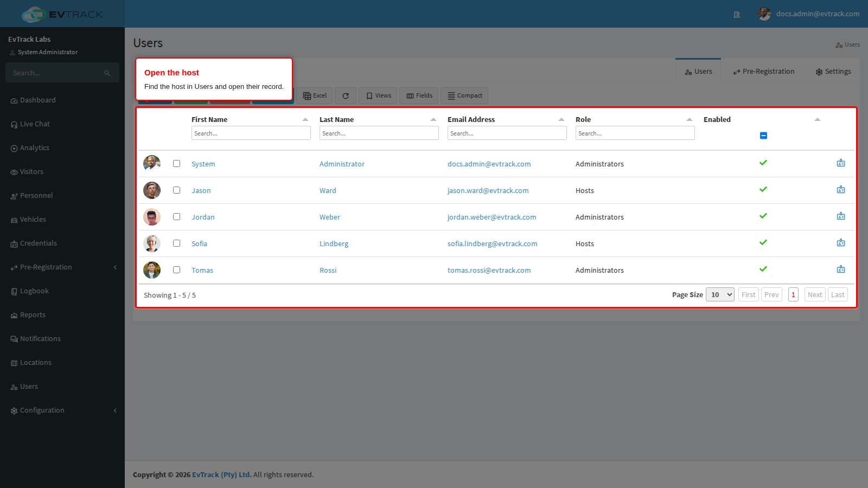This screenshot has width=868, height=488.
Task: Open the badge icon for Jordan Weber row
Action: 841,216
